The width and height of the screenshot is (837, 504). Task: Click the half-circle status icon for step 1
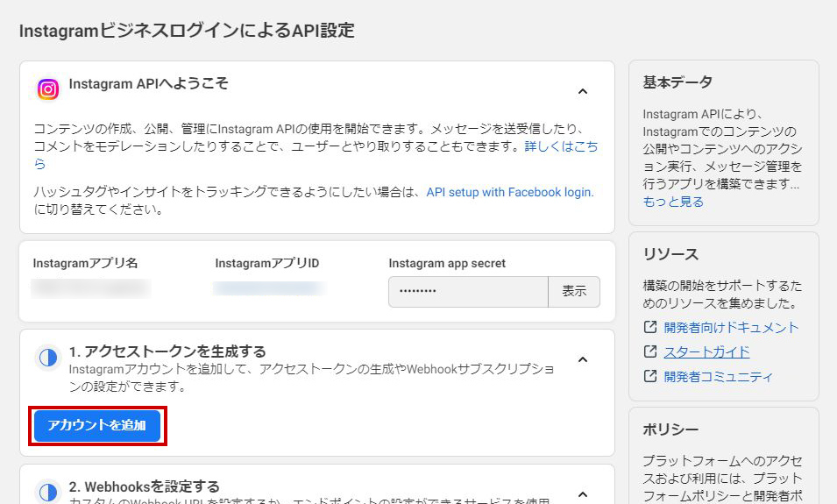coord(48,357)
